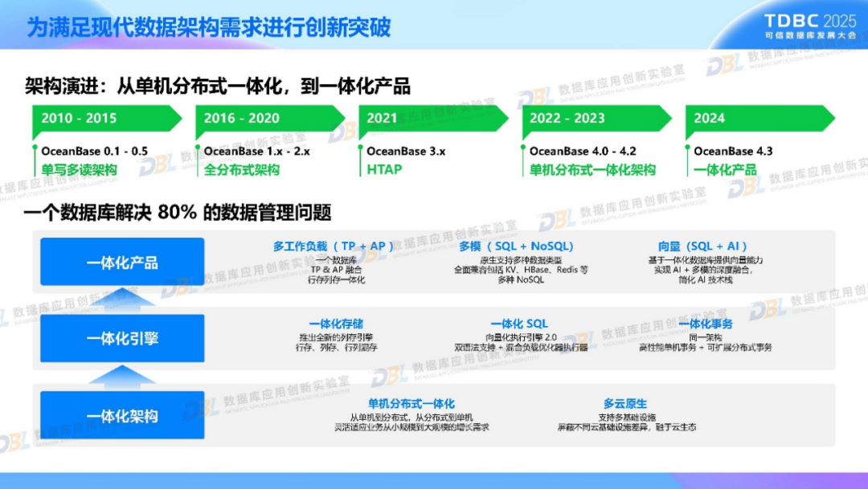
Task: Click the green HTAP label
Action: pyautogui.click(x=384, y=169)
